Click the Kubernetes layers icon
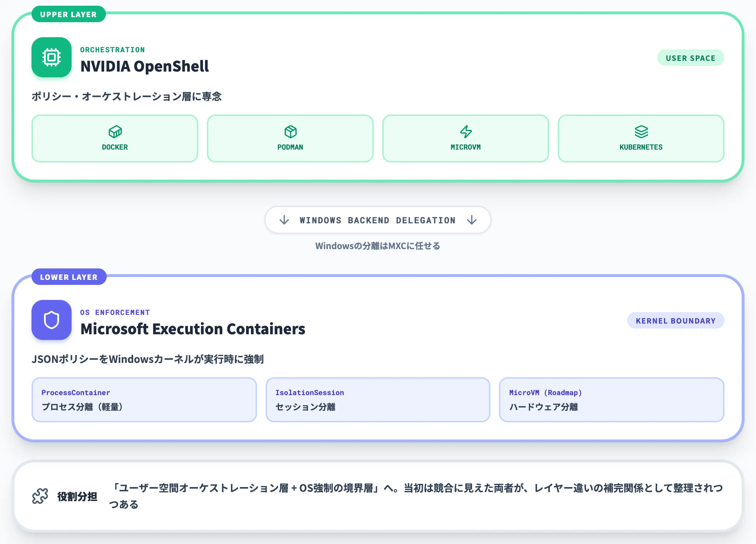 point(641,132)
